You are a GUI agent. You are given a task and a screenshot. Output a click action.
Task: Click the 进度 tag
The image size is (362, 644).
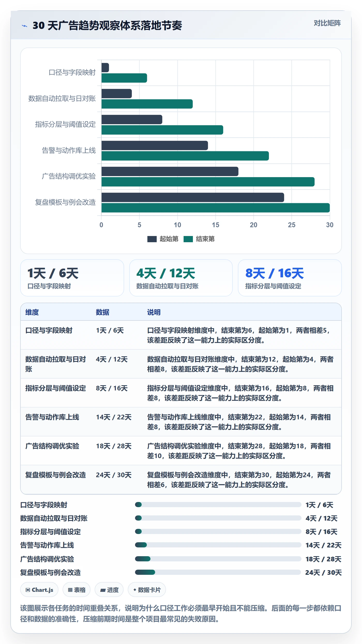(x=109, y=590)
